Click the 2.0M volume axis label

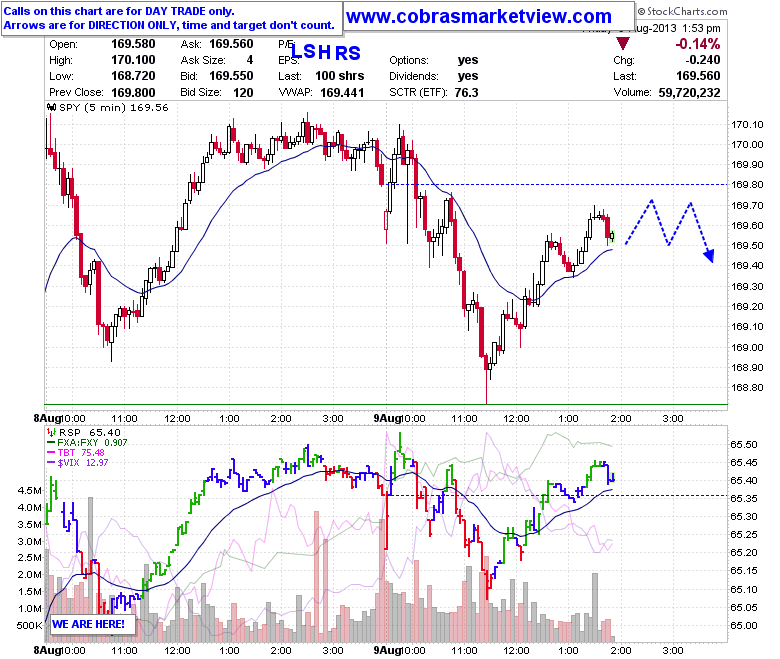click(30, 574)
